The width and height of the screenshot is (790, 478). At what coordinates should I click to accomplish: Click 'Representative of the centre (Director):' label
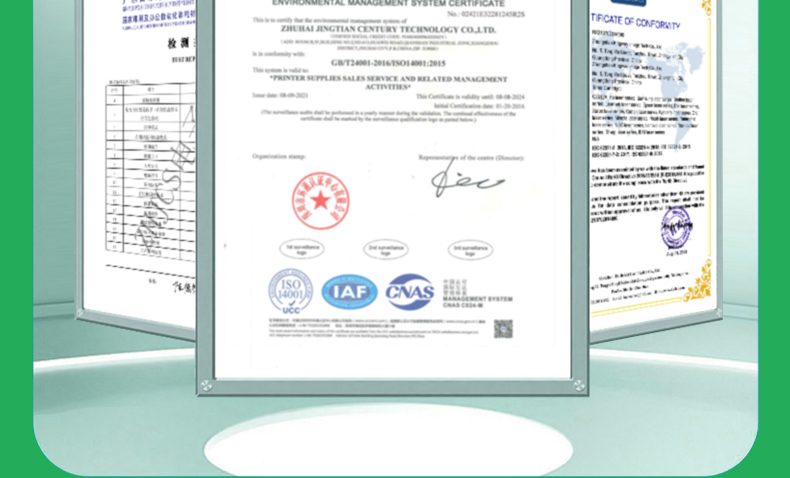click(x=471, y=158)
